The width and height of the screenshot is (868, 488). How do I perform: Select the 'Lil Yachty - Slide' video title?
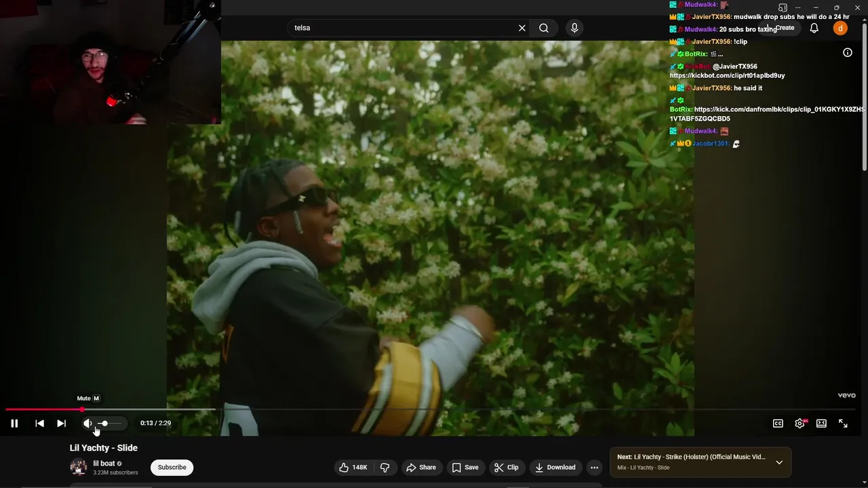(x=104, y=448)
